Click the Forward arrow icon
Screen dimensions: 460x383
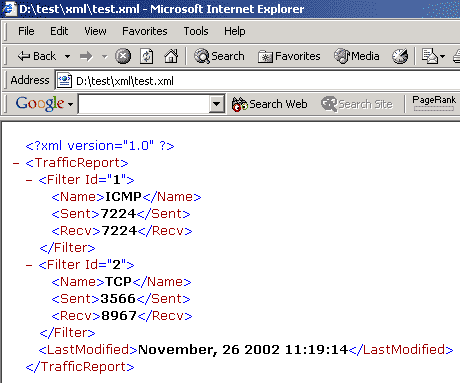86,56
